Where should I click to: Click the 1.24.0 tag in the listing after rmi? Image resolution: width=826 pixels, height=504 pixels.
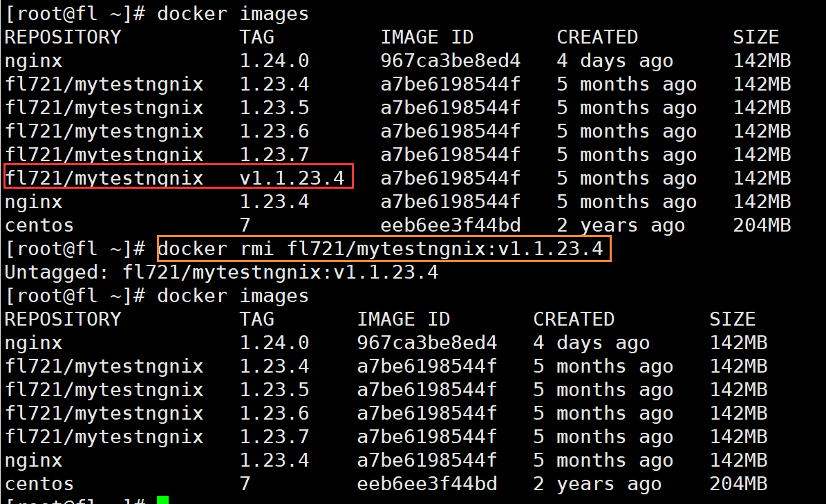pos(274,343)
